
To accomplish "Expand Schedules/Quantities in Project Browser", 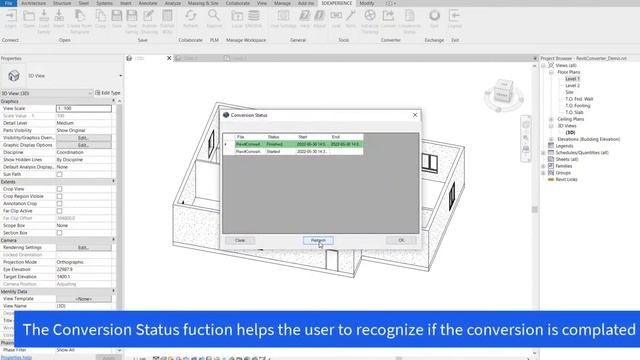I will (x=544, y=153).
